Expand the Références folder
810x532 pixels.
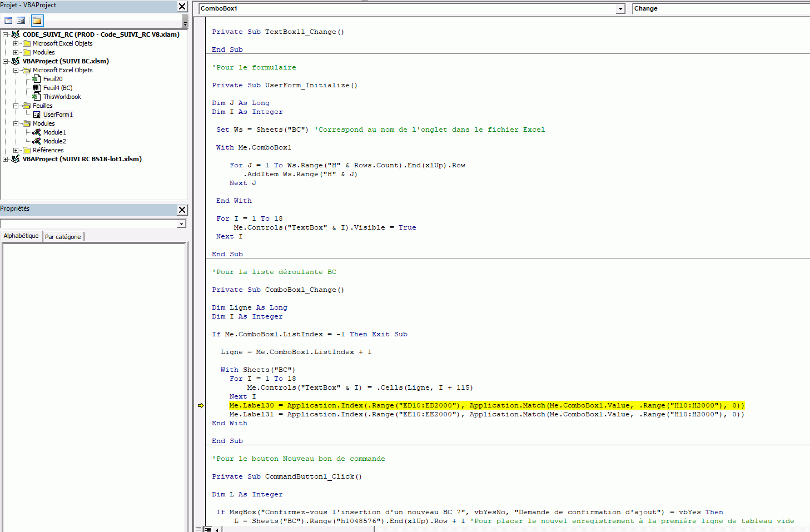point(16,150)
